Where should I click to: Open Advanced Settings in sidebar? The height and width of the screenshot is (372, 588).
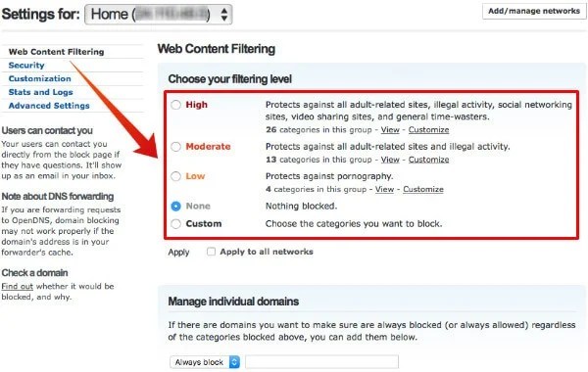pos(49,106)
